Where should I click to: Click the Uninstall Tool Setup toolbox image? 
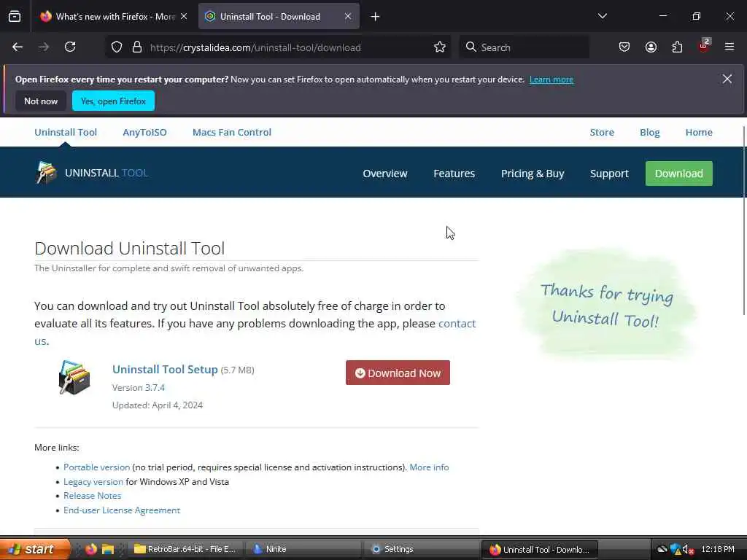(74, 377)
